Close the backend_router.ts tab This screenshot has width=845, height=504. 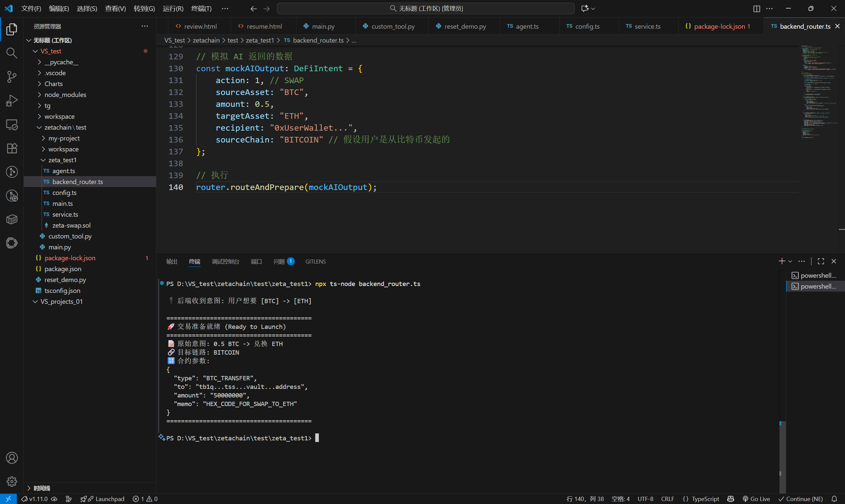coord(837,26)
